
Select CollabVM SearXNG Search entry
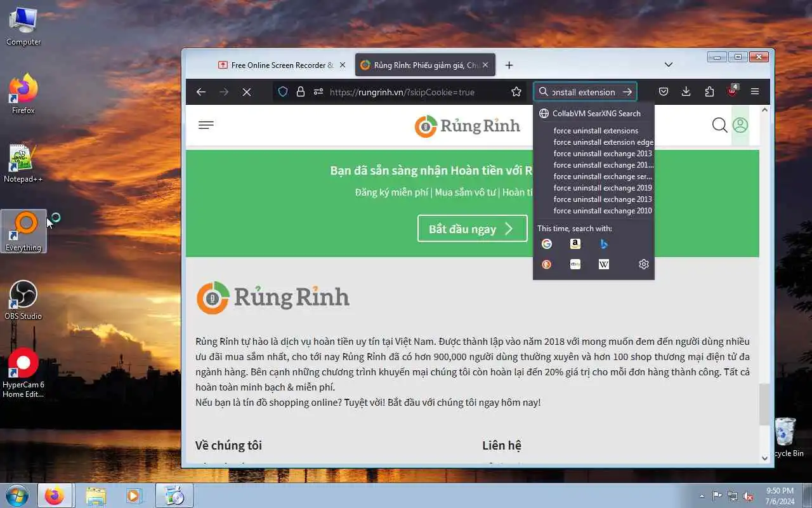593,114
